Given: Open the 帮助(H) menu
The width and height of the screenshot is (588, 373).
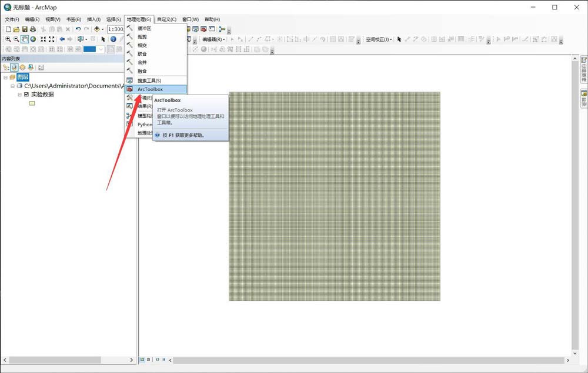Looking at the screenshot, I should (212, 19).
